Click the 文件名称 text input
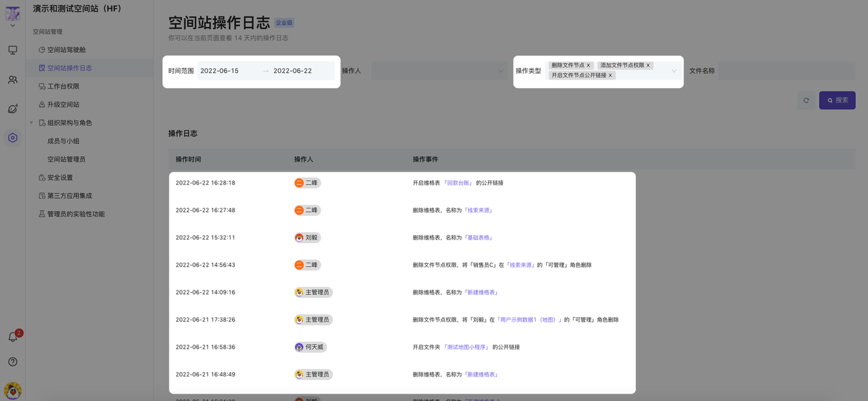 tap(787, 71)
